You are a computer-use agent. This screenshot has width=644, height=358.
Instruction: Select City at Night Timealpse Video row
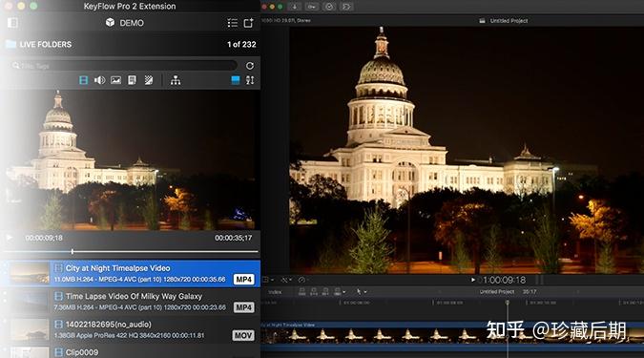(x=131, y=273)
